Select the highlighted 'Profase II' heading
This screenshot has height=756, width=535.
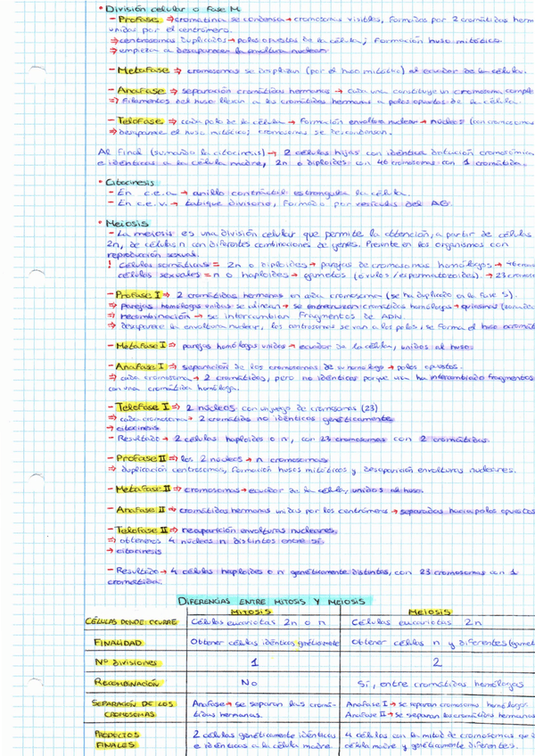[141, 458]
